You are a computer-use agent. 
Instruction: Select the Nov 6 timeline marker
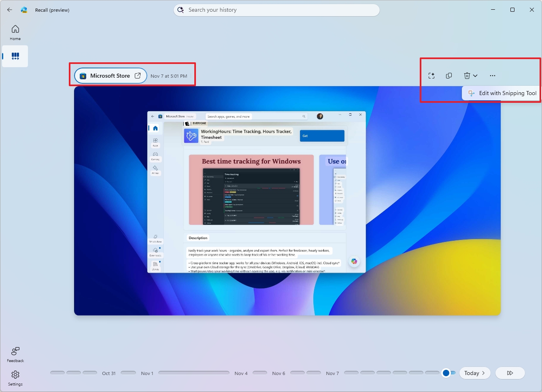[278, 373]
